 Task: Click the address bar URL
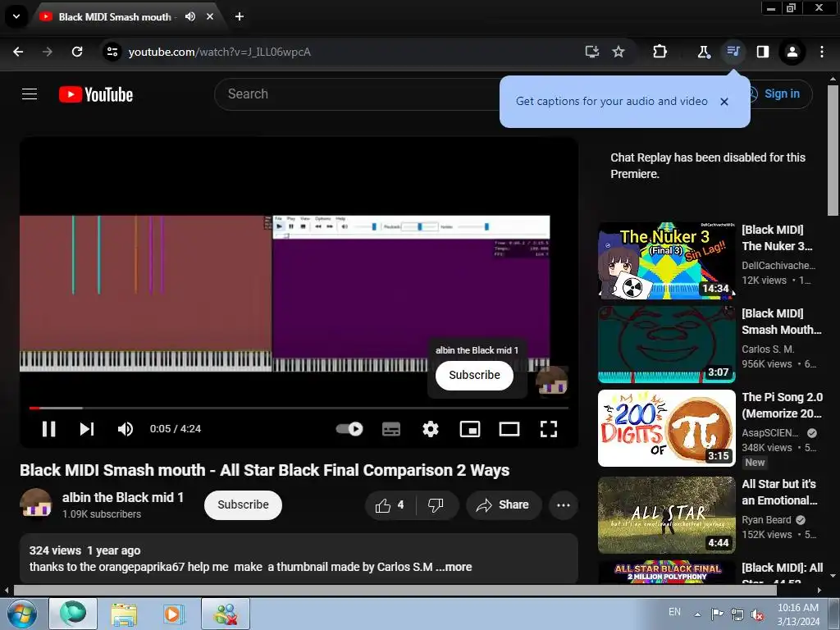pyautogui.click(x=220, y=52)
